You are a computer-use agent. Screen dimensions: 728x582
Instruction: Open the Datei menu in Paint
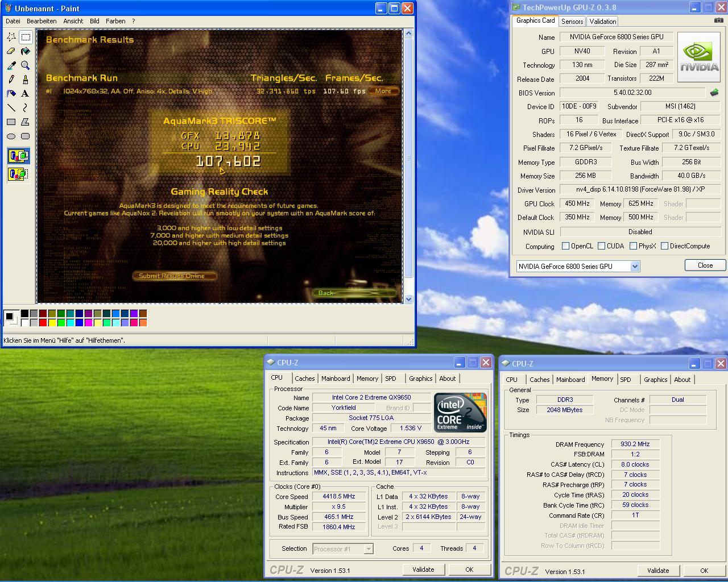pos(13,21)
